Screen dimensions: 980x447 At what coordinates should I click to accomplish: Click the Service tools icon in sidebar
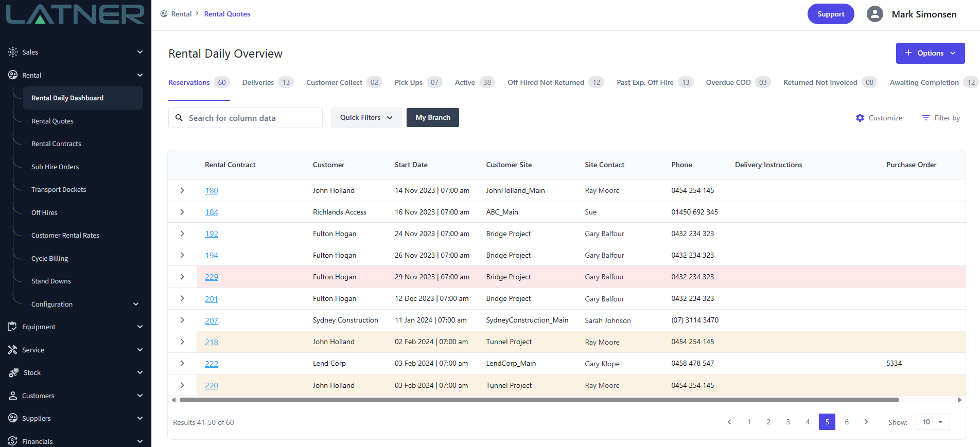12,350
